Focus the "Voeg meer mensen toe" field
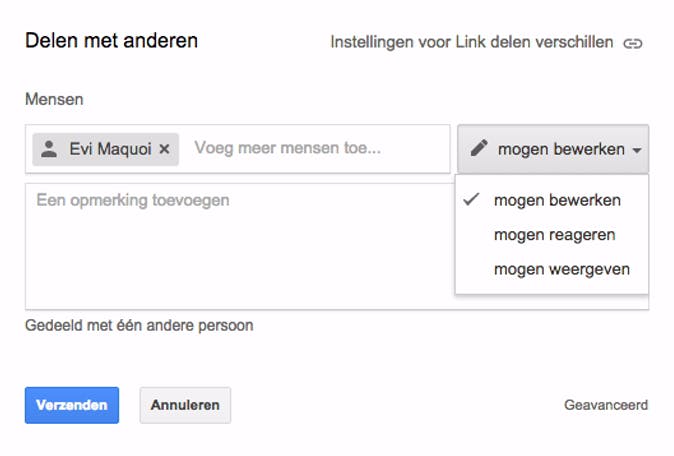Image resolution: width=674 pixels, height=456 pixels. tap(300, 149)
